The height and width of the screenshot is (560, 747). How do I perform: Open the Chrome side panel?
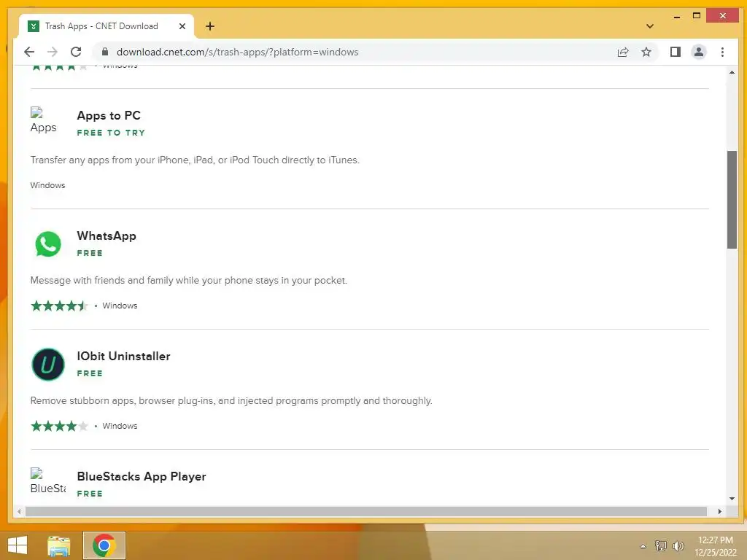[x=675, y=52]
